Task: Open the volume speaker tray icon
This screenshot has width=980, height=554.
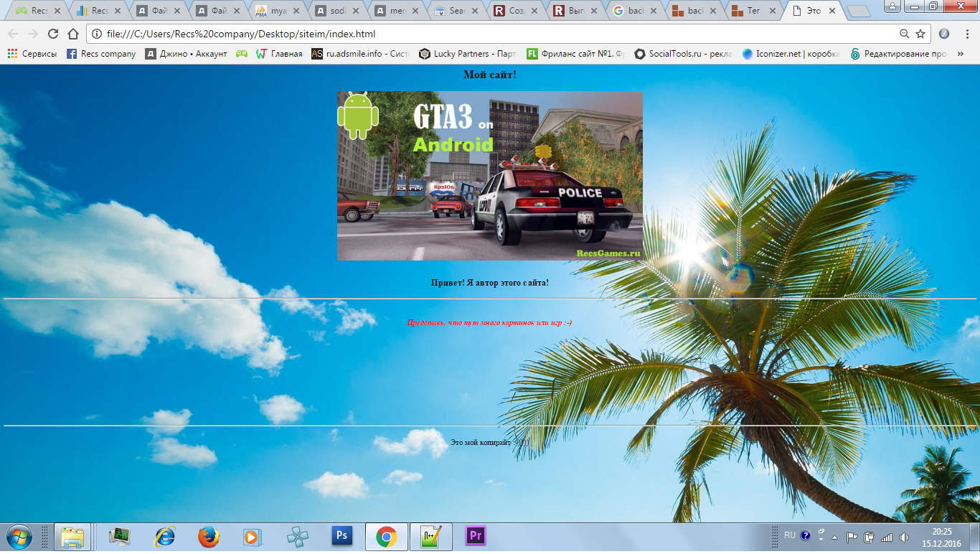Action: point(904,537)
